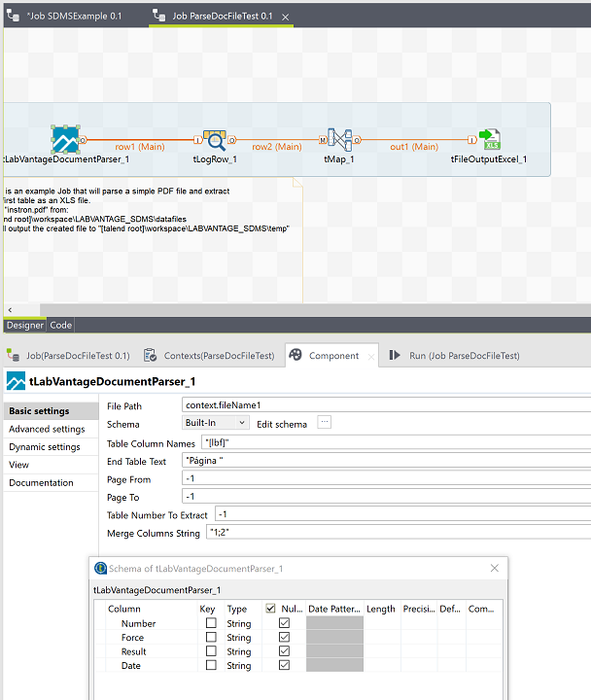Open the Contexts(ParseDocFileTest) tab
Image resolution: width=591 pixels, height=700 pixels.
click(x=219, y=356)
